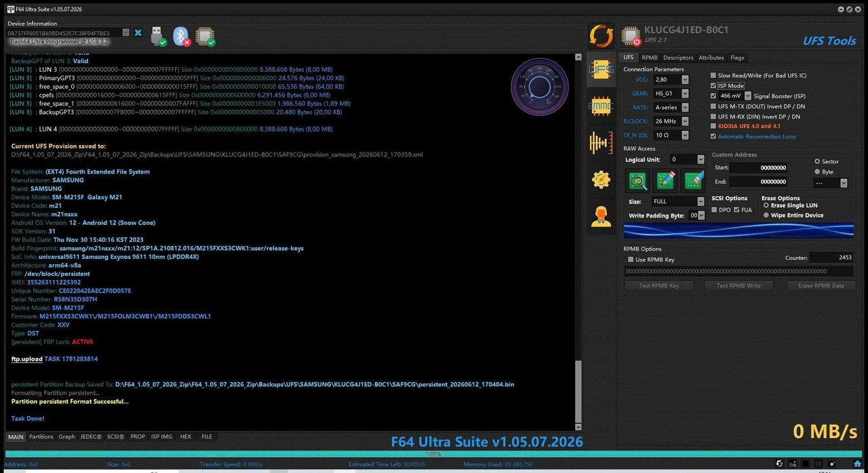Toggle the Signal Booster (ISP) checkbox
The width and height of the screenshot is (868, 473).
click(713, 96)
